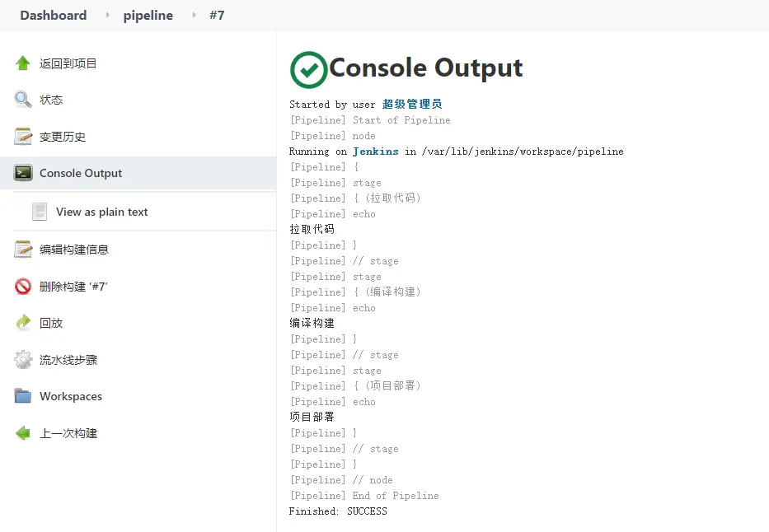This screenshot has width=769, height=532.
Task: Open the Dashboard breadcrumb link
Action: click(53, 16)
